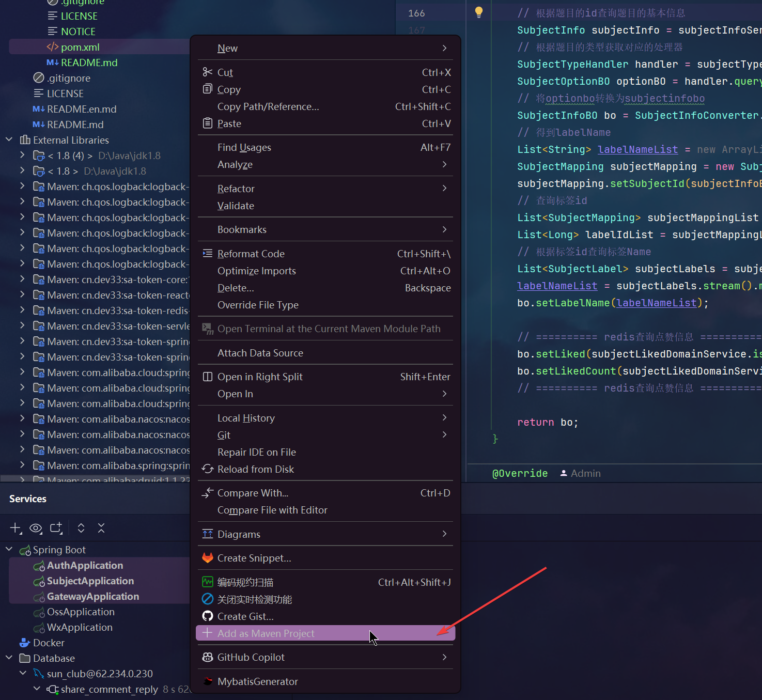This screenshot has height=700, width=762.
Task: Choose Delete... in the context menu
Action: tap(325, 288)
